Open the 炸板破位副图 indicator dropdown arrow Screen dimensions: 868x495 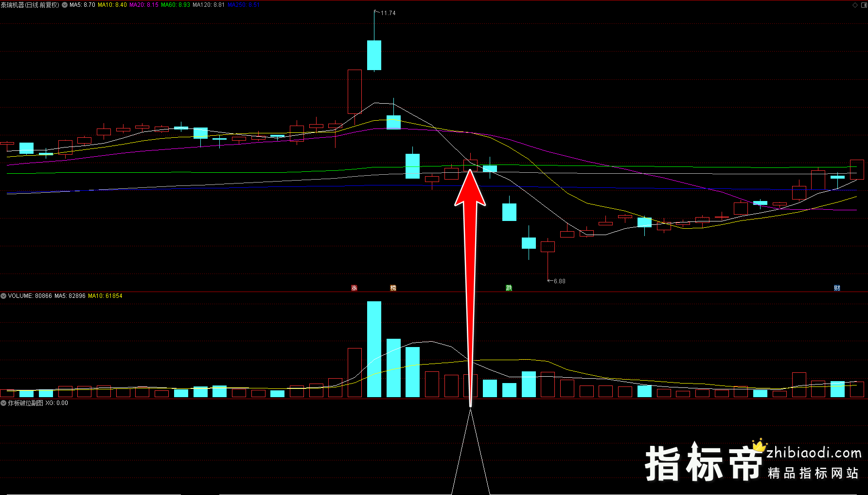3,403
